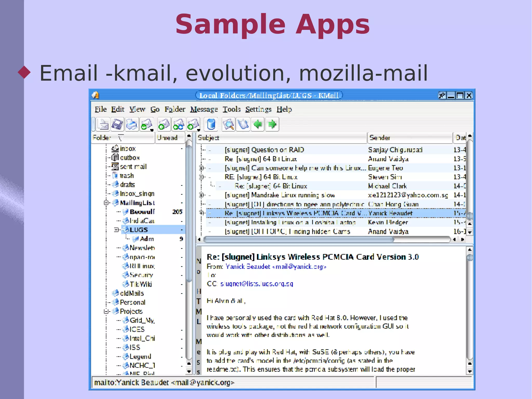Click the KMail window menu icon in title bar
Image resolution: width=532 pixels, height=399 pixels.
point(95,95)
